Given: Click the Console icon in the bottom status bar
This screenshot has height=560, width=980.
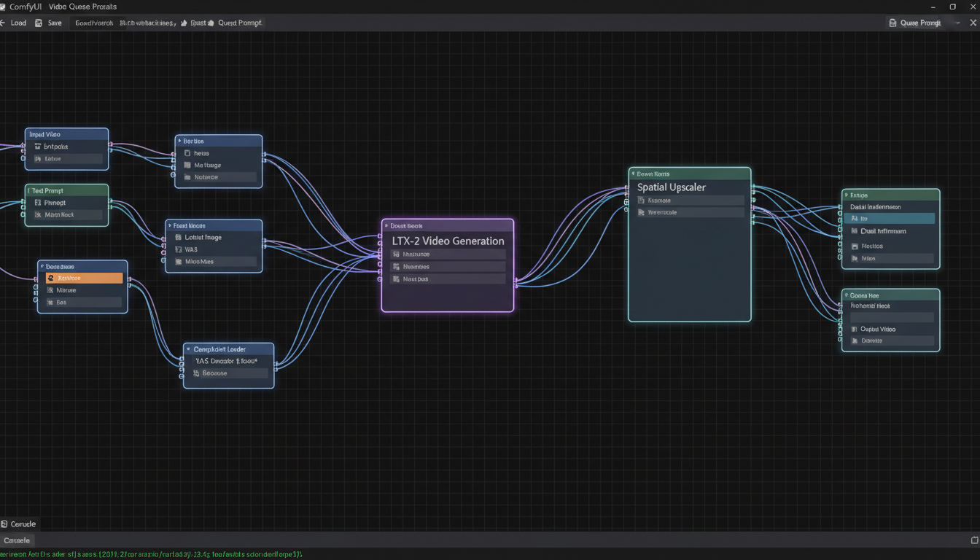Looking at the screenshot, I should (x=6, y=524).
